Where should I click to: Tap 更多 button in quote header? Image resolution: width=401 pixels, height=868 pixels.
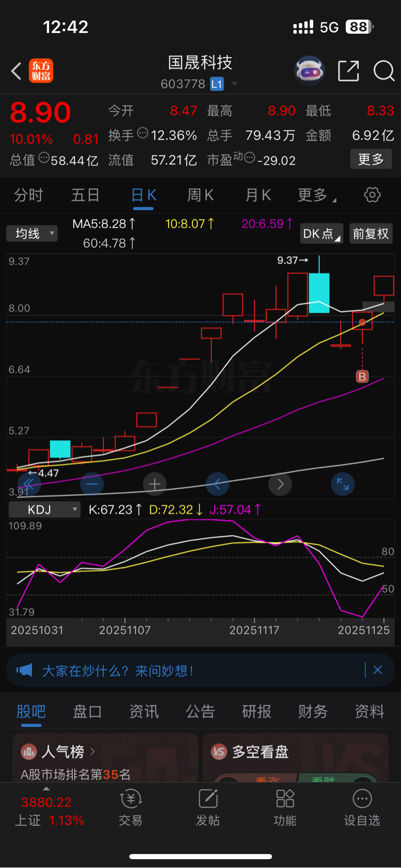click(371, 159)
